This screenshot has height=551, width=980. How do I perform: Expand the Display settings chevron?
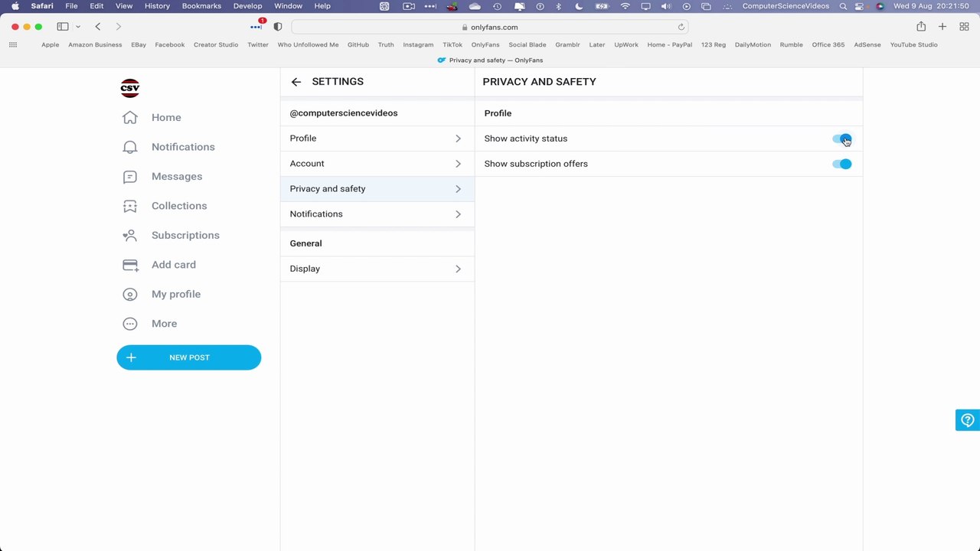(458, 269)
